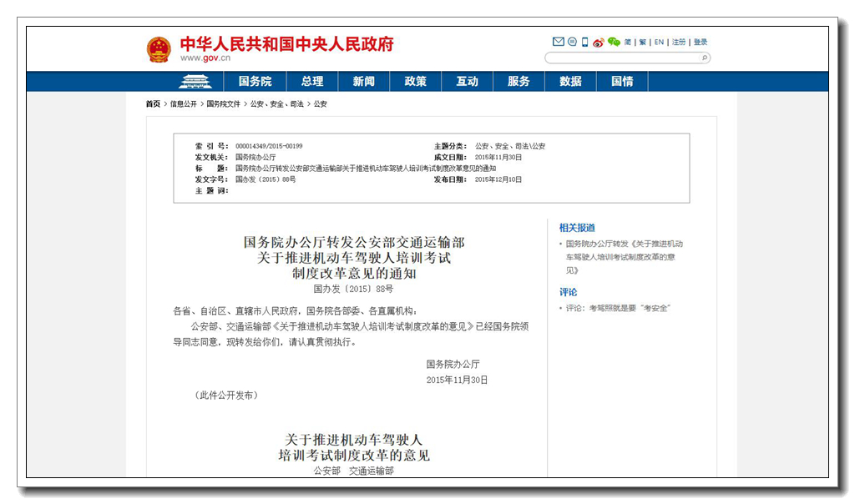
Task: Select the Tiananmen home icon in nav bar
Action: pos(197,81)
